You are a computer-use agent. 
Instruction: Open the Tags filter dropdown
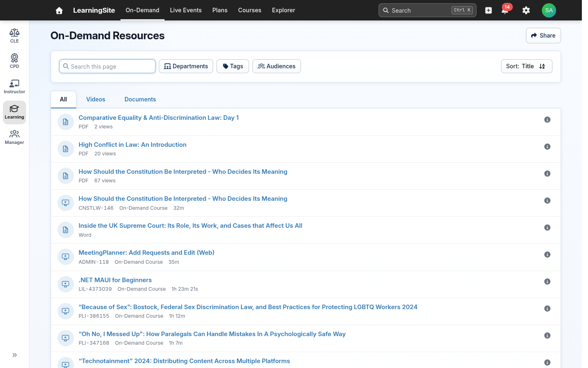(x=233, y=66)
